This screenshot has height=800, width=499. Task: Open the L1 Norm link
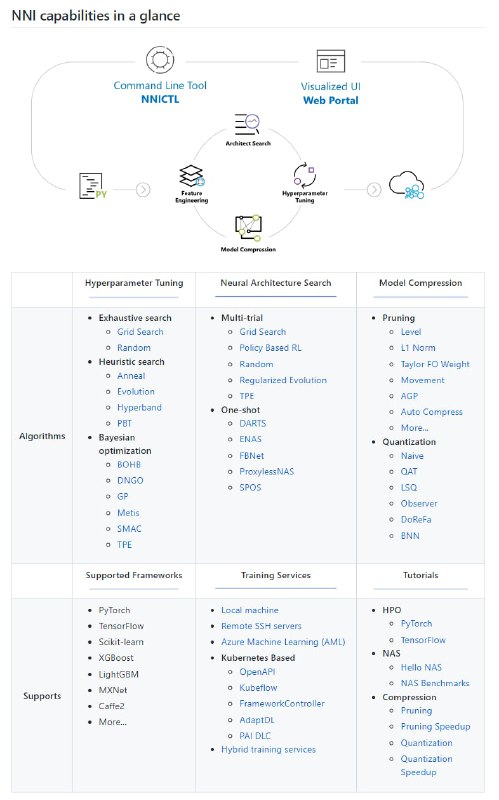(418, 347)
